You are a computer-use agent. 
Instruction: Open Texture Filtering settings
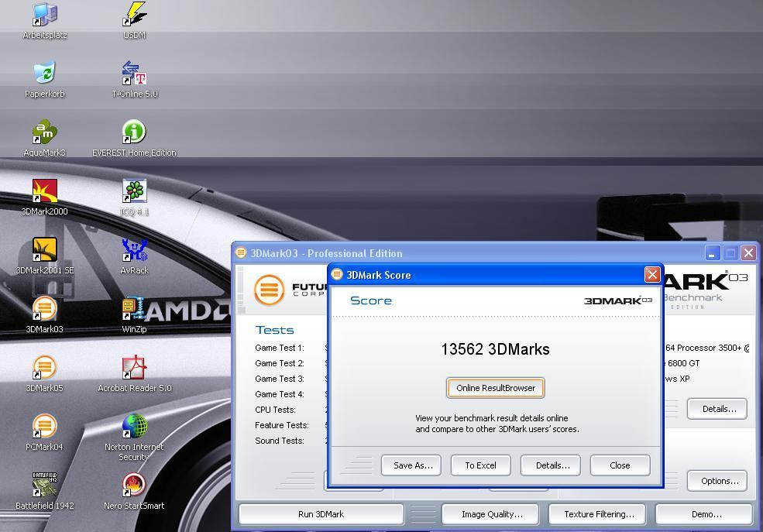597,514
